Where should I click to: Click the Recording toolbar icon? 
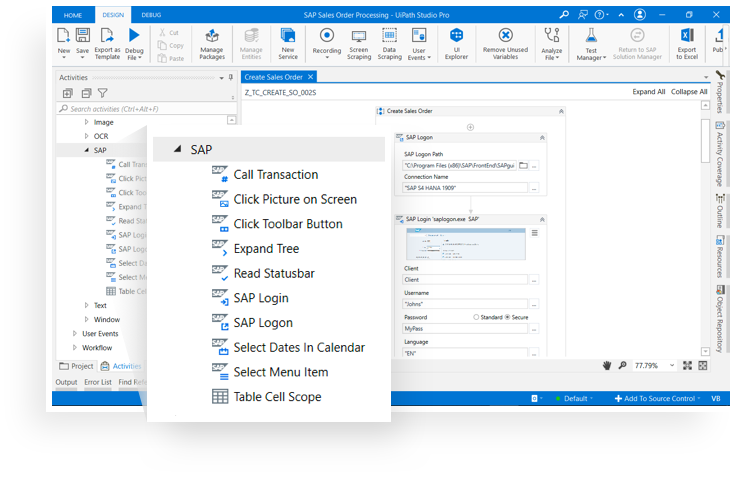pyautogui.click(x=326, y=40)
